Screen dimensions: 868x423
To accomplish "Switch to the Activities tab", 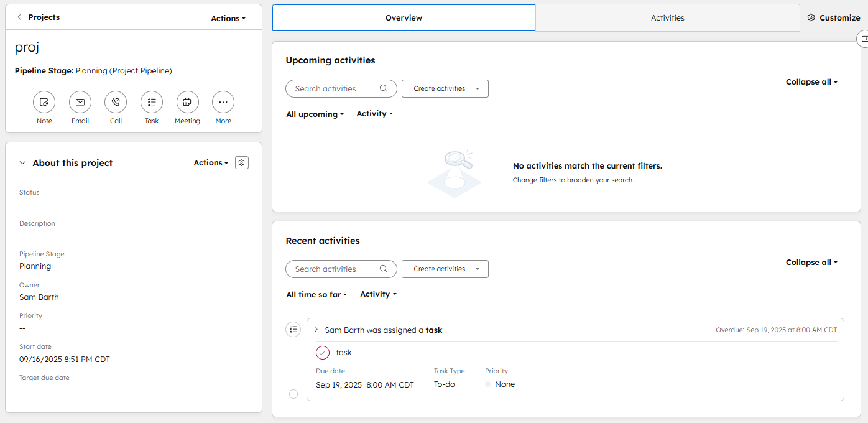I will [667, 18].
